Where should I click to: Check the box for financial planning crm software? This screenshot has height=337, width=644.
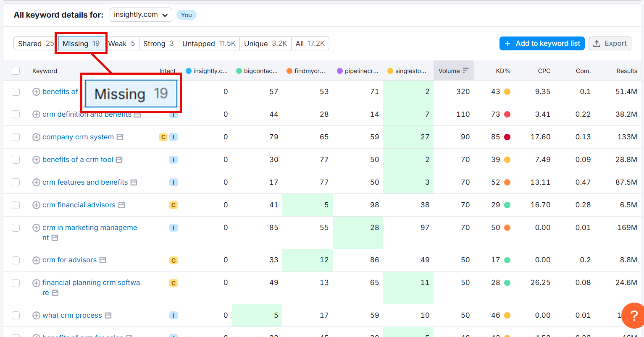[16, 283]
